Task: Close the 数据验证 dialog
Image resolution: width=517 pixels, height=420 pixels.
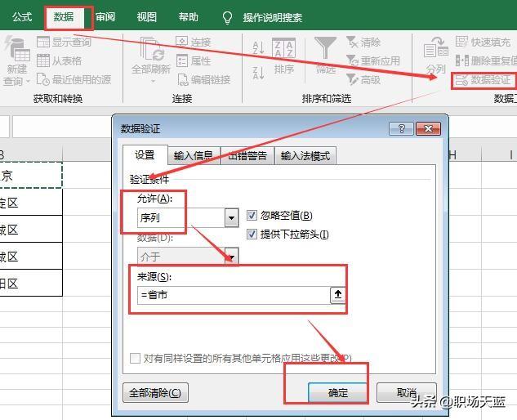Action: point(428,128)
